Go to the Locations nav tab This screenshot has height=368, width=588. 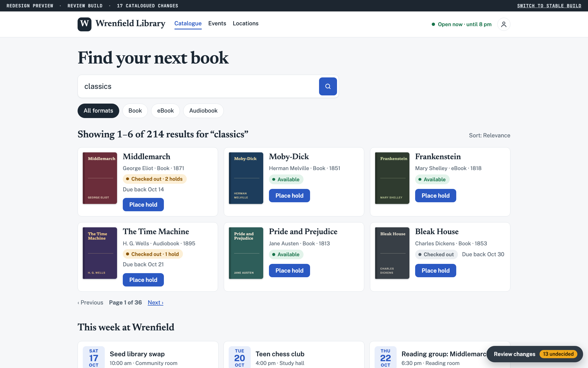pyautogui.click(x=246, y=23)
